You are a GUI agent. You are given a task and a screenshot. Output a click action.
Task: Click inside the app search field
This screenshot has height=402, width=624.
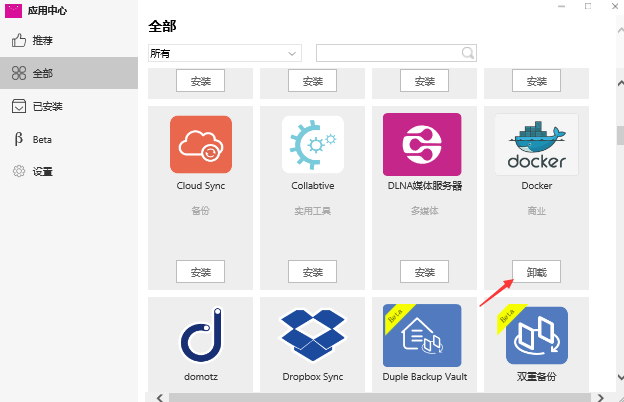coord(388,53)
